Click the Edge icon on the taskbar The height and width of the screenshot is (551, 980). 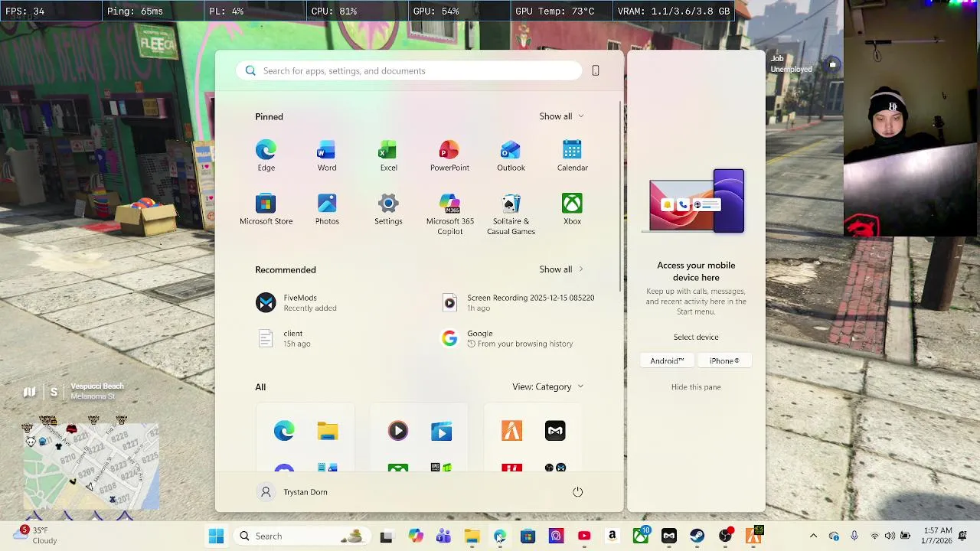(500, 536)
